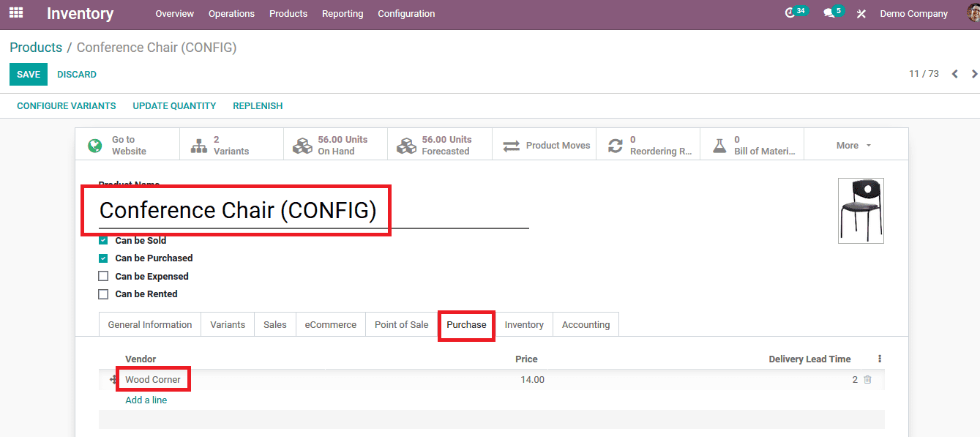Select the Purchase tab
Screen dimensions: 980x437
[466, 324]
